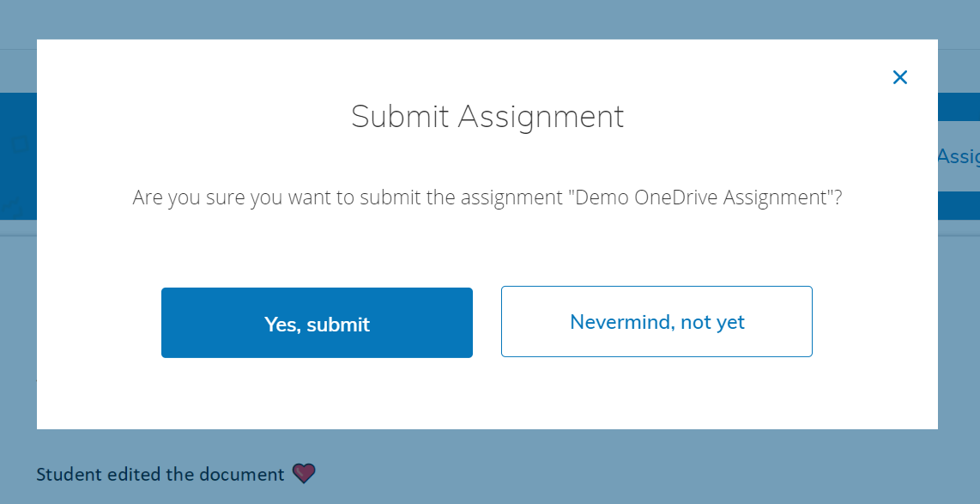The width and height of the screenshot is (980, 504).
Task: Click the dark blue bar right of dialog
Action: point(959,106)
